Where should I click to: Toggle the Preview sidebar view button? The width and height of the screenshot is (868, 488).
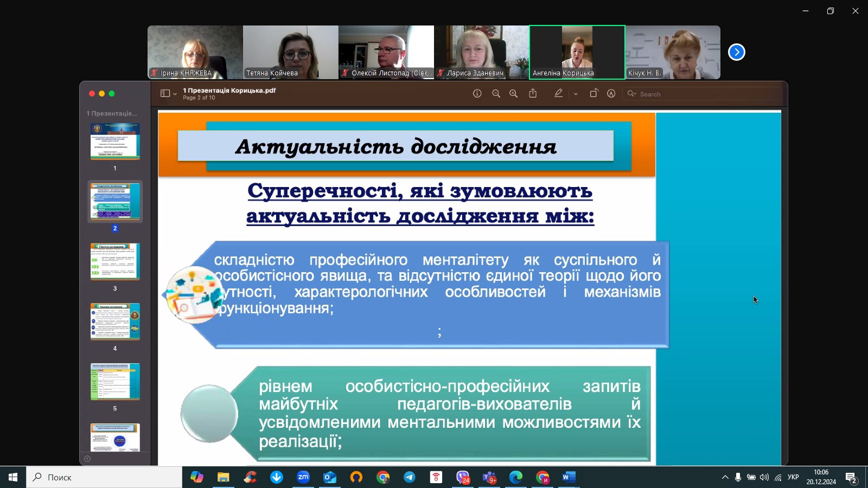tap(165, 94)
